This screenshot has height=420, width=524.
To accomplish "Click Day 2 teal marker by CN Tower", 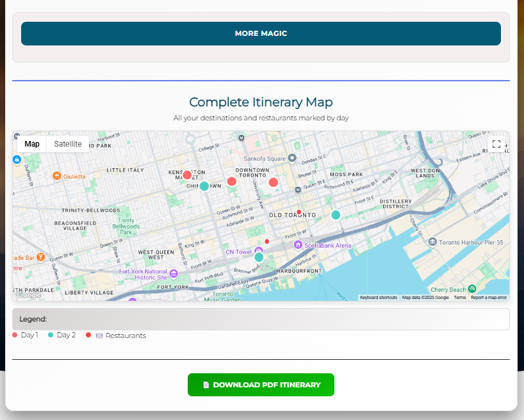I will [259, 257].
